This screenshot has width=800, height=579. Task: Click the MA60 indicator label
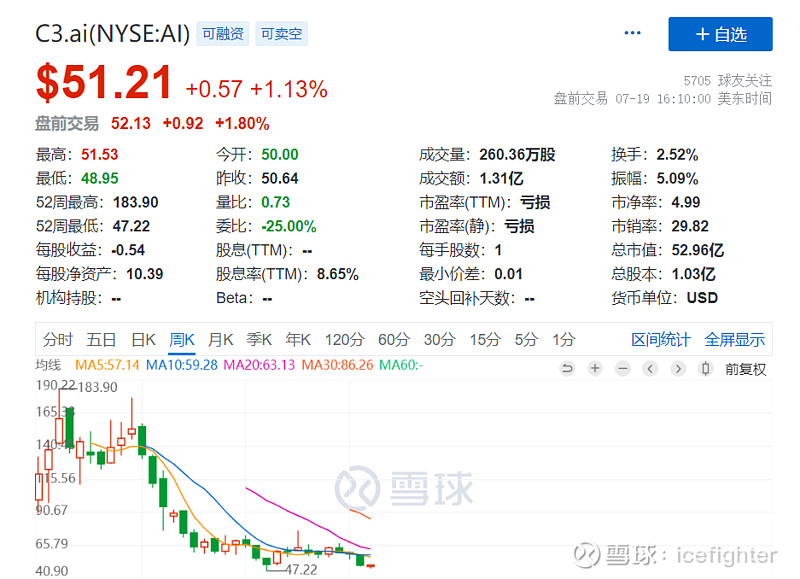[x=401, y=365]
